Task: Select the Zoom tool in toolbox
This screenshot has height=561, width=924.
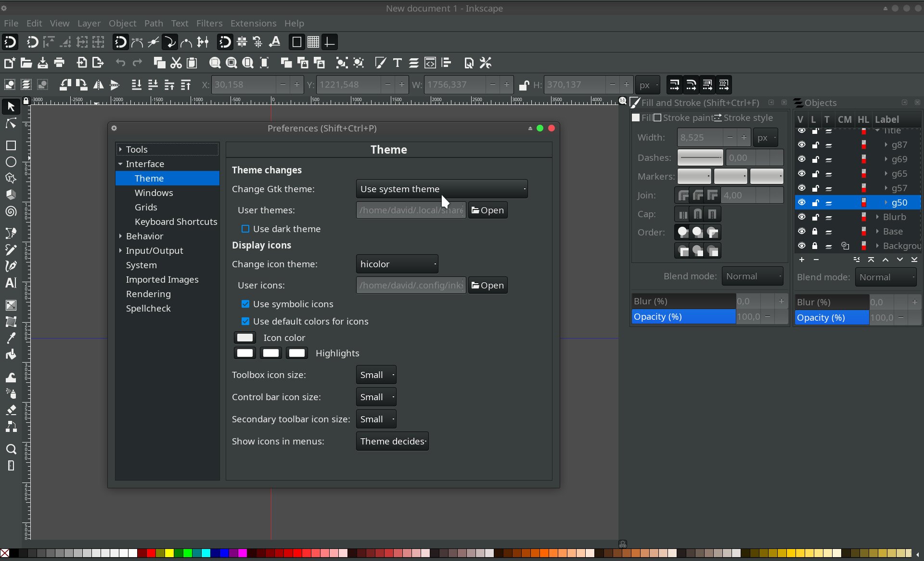Action: coord(11,449)
